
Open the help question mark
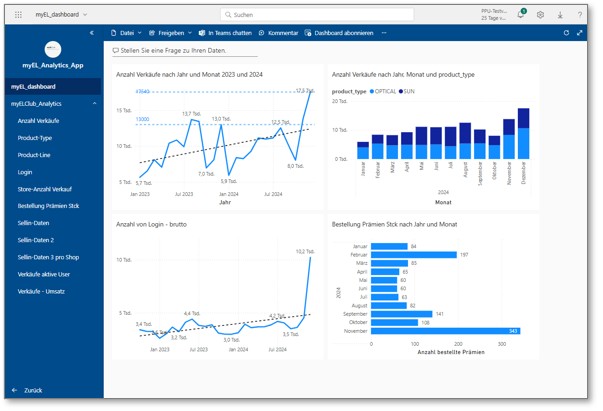point(580,15)
